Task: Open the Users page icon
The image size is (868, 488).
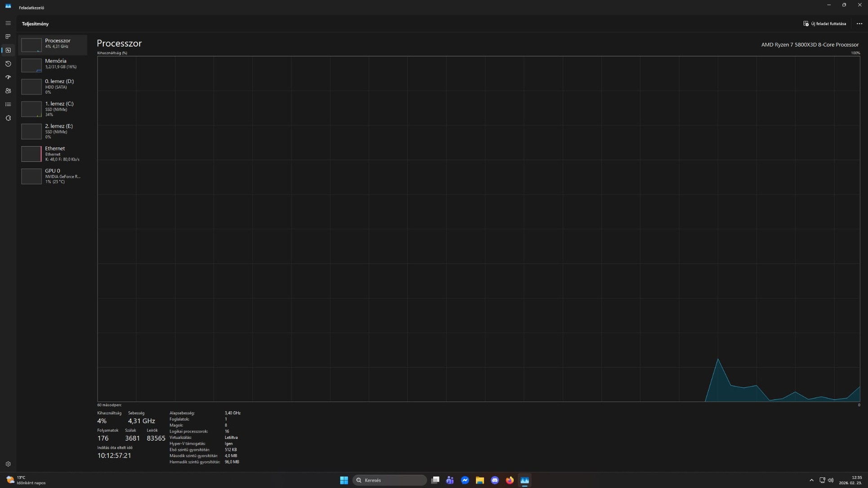Action: coord(8,91)
